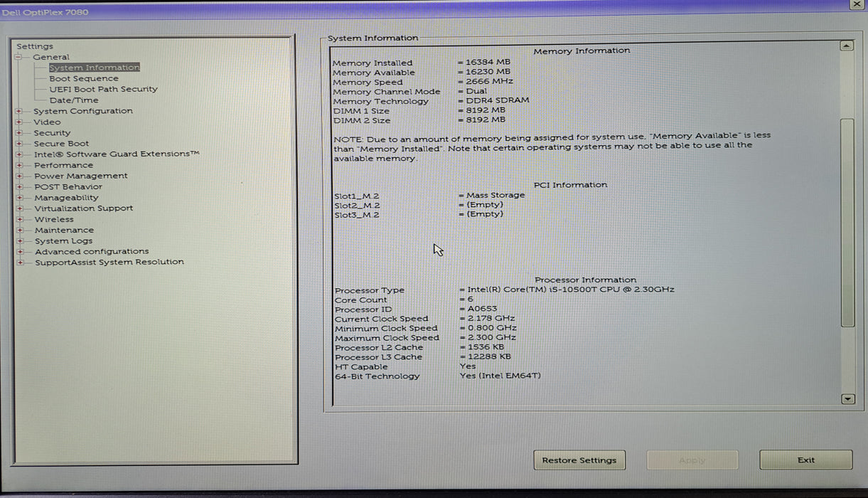Image resolution: width=868 pixels, height=498 pixels.
Task: Expand the Advanced configurations node
Action: [19, 252]
